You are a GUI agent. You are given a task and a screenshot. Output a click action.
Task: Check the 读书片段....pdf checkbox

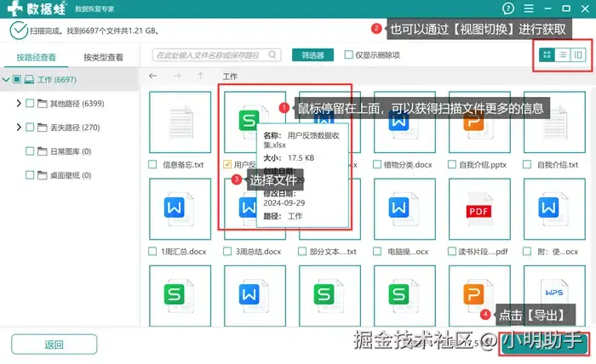coord(452,251)
